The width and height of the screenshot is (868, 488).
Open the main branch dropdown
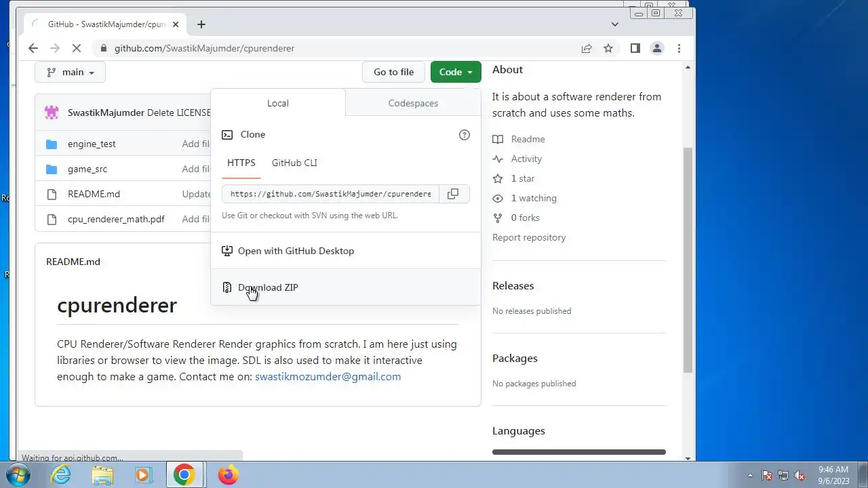(x=71, y=72)
